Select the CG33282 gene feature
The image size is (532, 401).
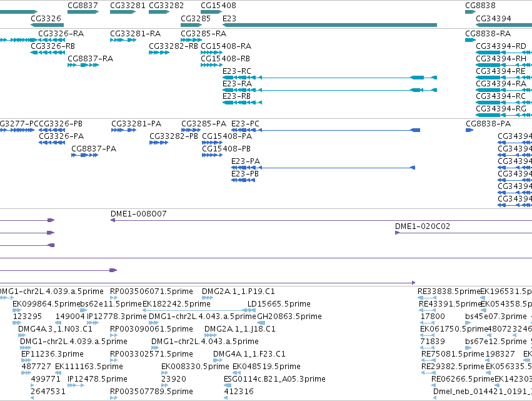pyautogui.click(x=159, y=12)
